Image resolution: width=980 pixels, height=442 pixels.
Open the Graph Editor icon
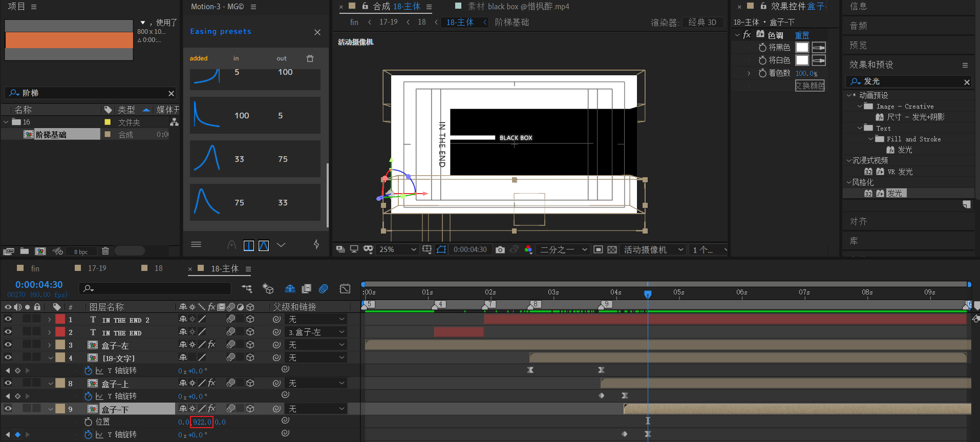tap(345, 289)
